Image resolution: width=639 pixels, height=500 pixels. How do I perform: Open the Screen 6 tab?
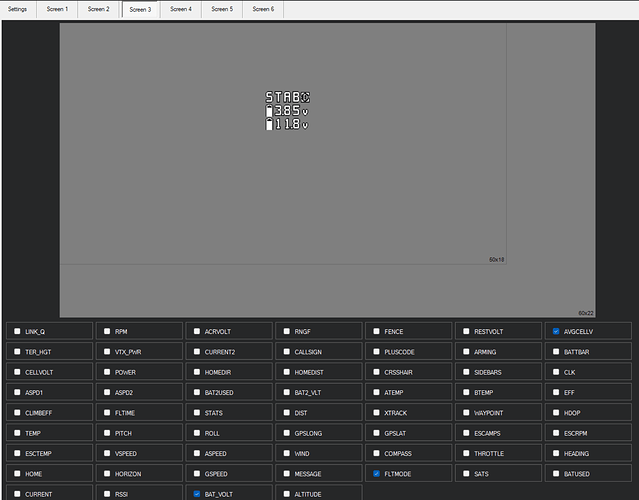tap(263, 9)
